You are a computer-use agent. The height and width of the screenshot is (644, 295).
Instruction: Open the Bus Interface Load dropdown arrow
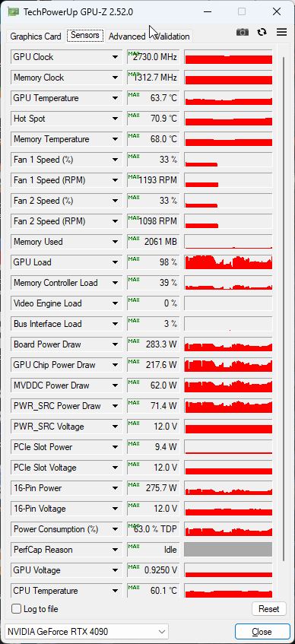point(115,324)
